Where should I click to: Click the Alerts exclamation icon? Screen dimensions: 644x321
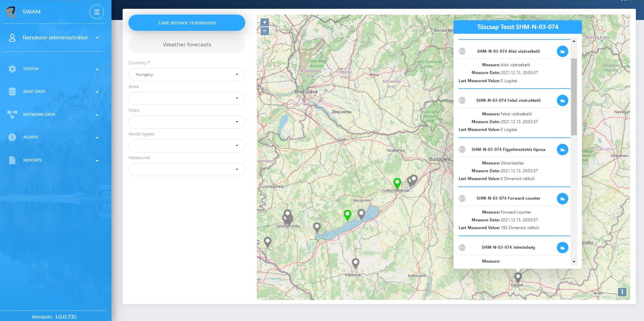point(12,137)
